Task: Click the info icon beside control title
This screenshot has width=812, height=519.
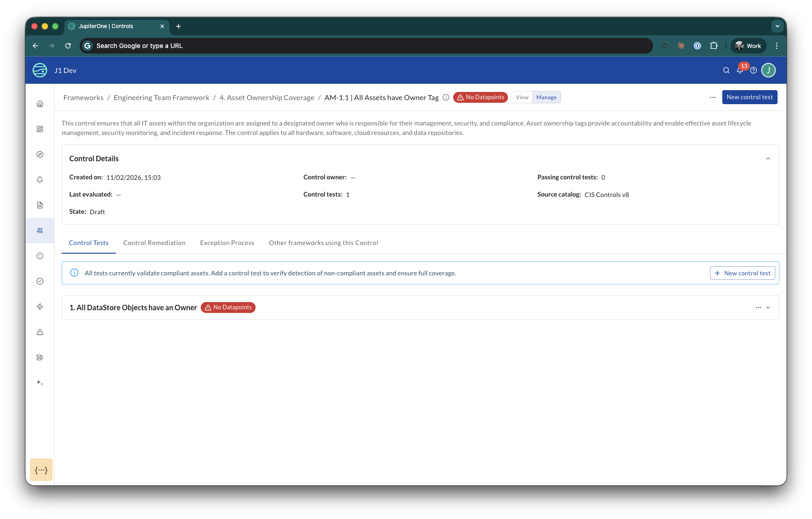Action: tap(446, 97)
